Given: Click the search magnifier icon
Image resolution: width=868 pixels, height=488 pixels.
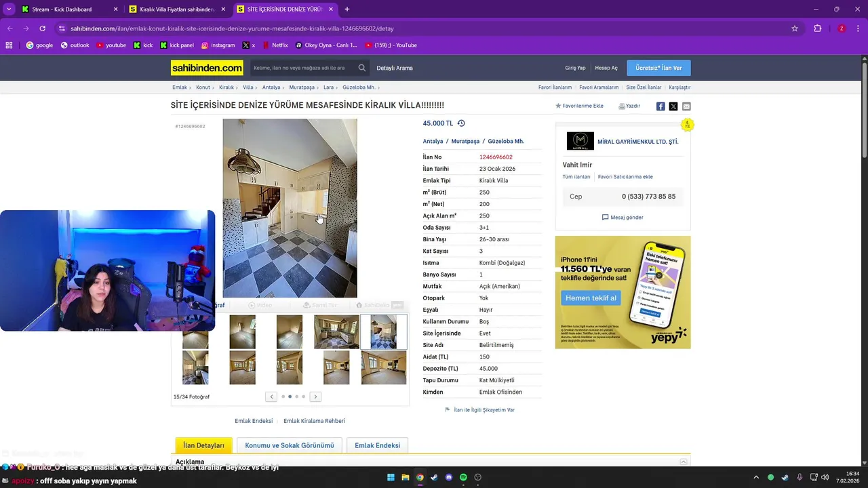Looking at the screenshot, I should click(362, 68).
